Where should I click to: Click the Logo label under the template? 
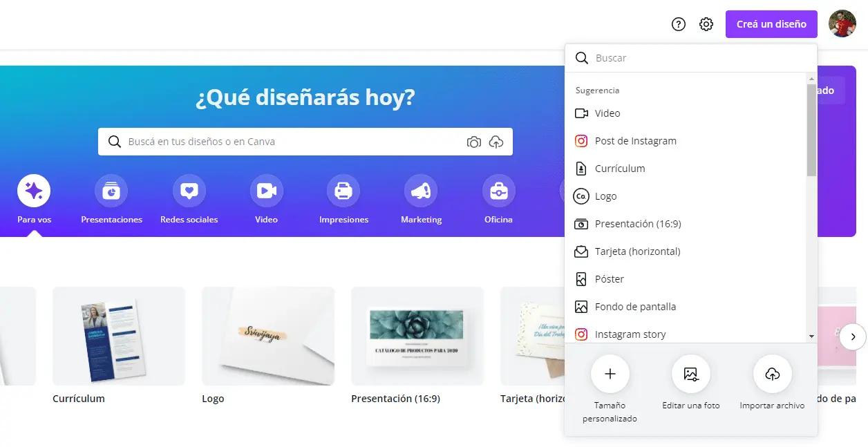[x=213, y=399]
